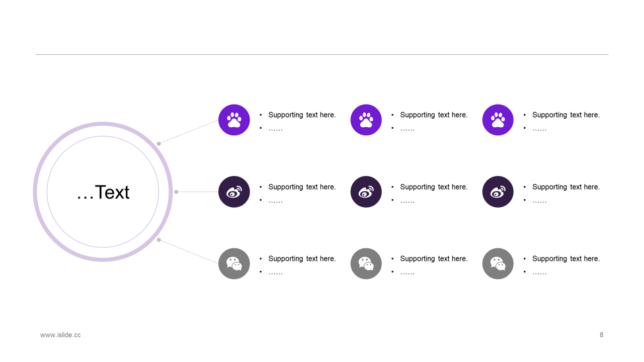Click the slide page number 8
The height and width of the screenshot is (362, 644).
click(601, 335)
